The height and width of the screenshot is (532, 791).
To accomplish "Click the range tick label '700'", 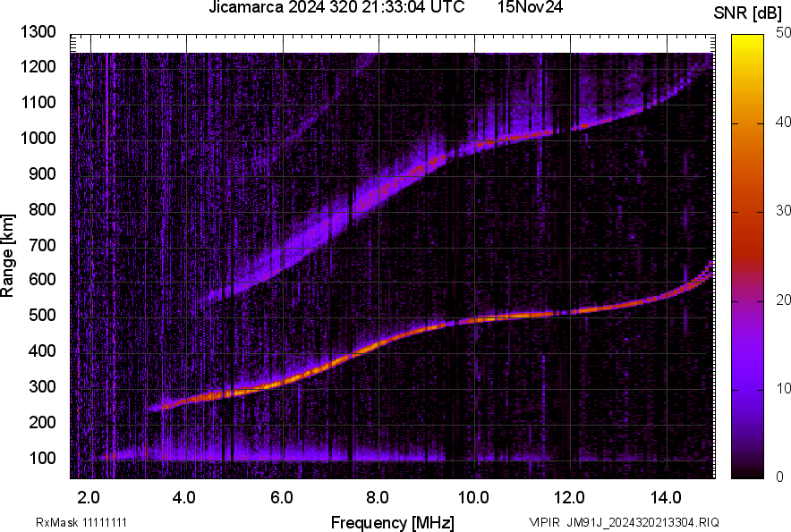I will click(x=42, y=245).
